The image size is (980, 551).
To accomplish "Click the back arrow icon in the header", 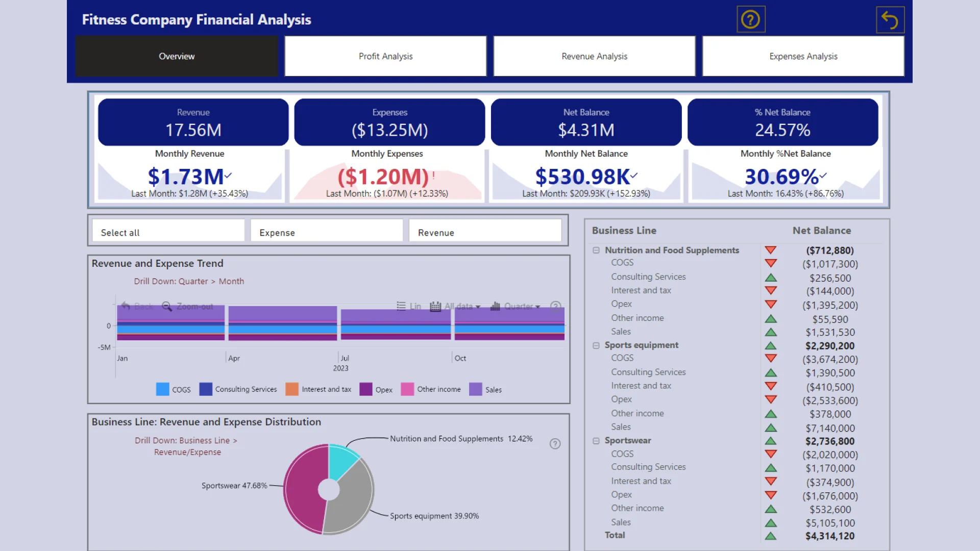I will [x=890, y=20].
